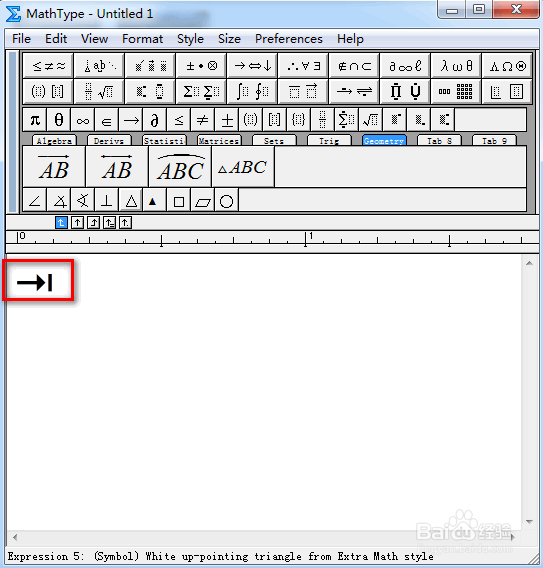Viewport: 543px width, 568px height.
Task: Open the Format menu
Action: click(142, 39)
